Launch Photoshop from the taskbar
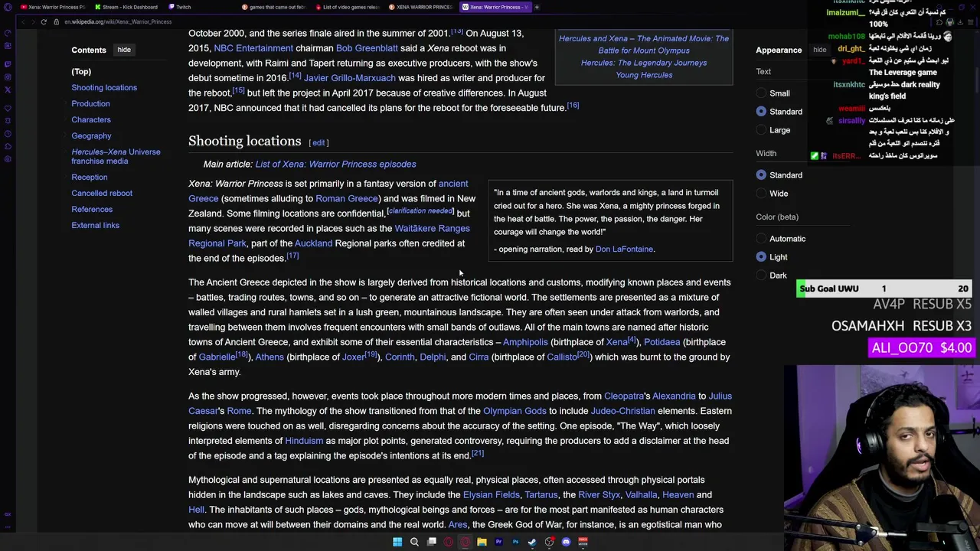Image resolution: width=980 pixels, height=551 pixels. 515,542
